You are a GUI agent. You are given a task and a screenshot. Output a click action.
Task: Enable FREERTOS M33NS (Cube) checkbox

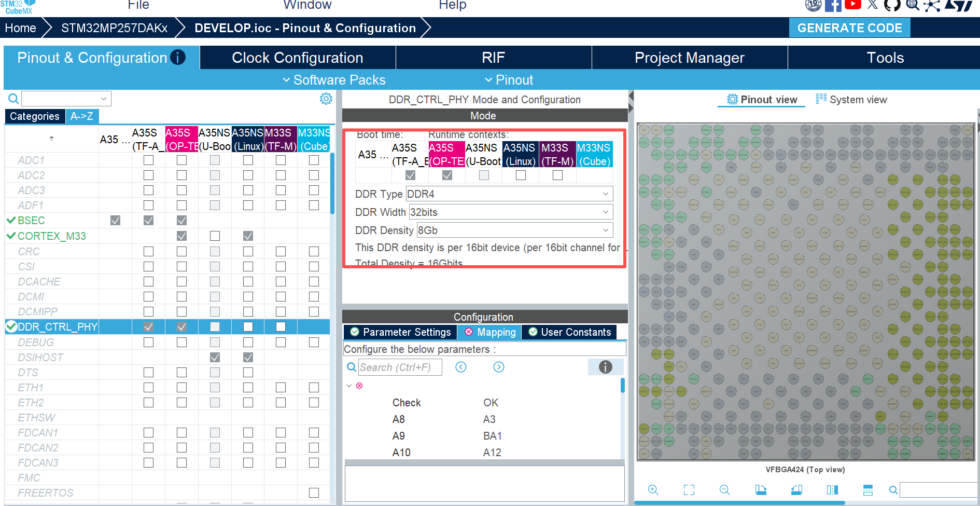[x=314, y=493]
